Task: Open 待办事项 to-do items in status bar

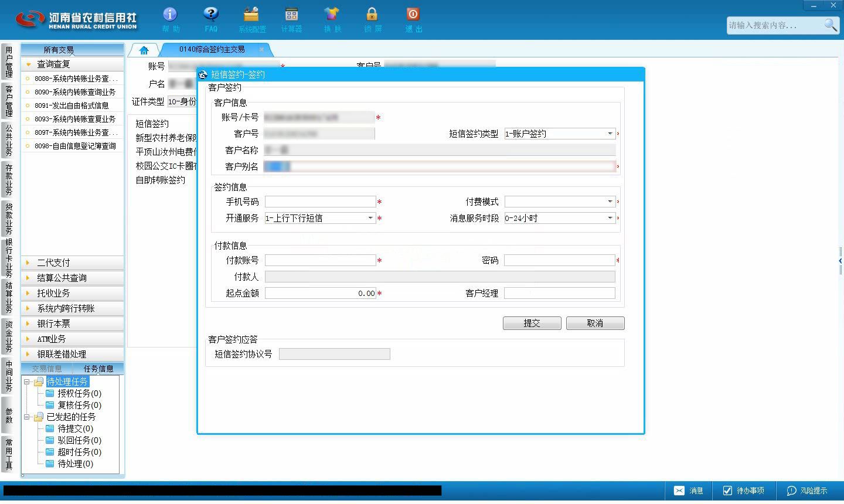Action: coord(743,491)
